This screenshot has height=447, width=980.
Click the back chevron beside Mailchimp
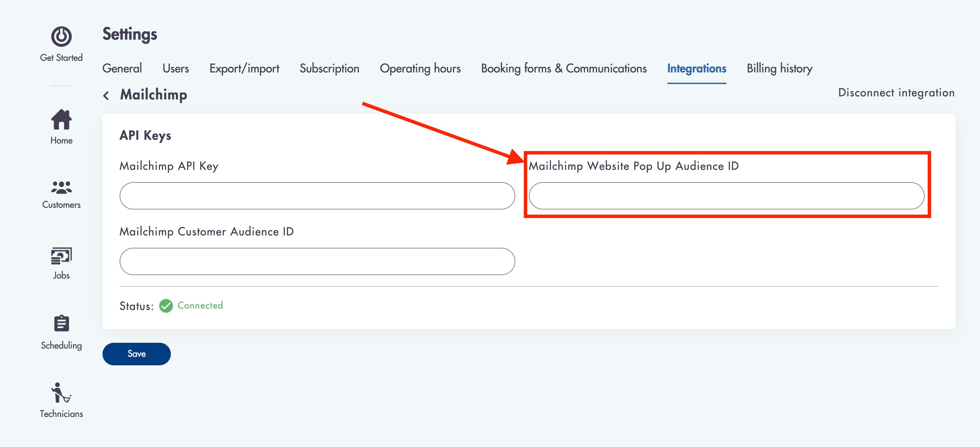106,95
